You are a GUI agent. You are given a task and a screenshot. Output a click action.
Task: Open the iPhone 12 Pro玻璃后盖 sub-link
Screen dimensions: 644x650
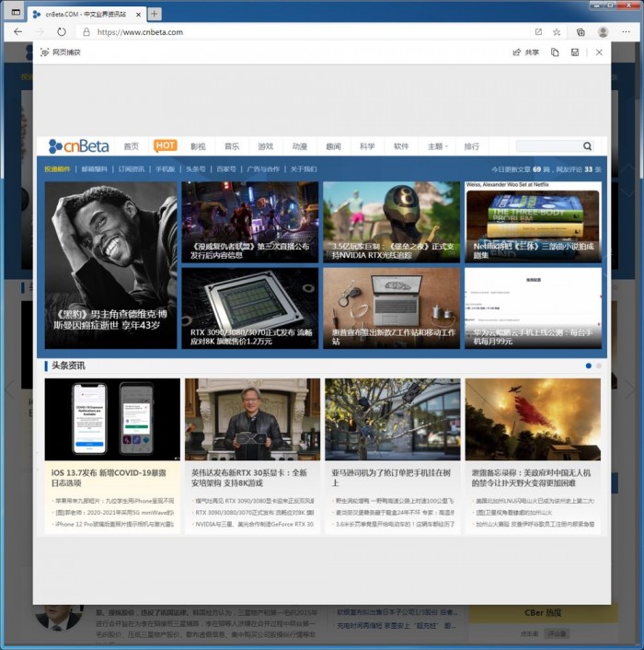(x=114, y=524)
